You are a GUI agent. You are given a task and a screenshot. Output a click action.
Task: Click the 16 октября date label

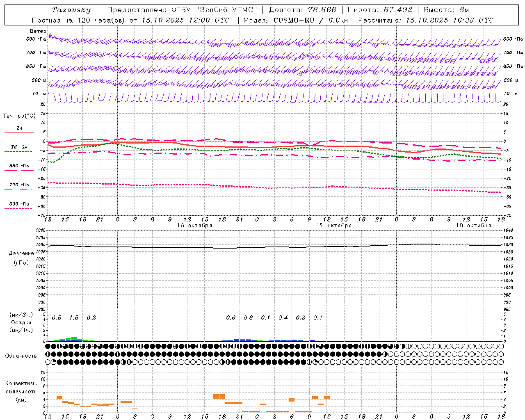[x=194, y=226]
